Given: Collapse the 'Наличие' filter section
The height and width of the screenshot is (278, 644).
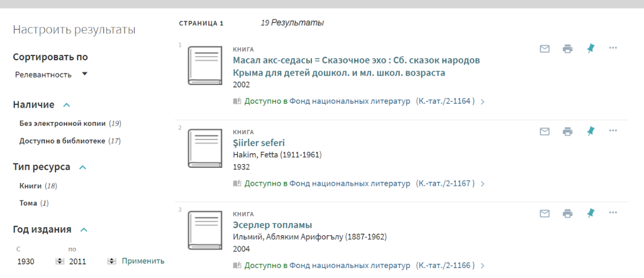Looking at the screenshot, I should 67,105.
